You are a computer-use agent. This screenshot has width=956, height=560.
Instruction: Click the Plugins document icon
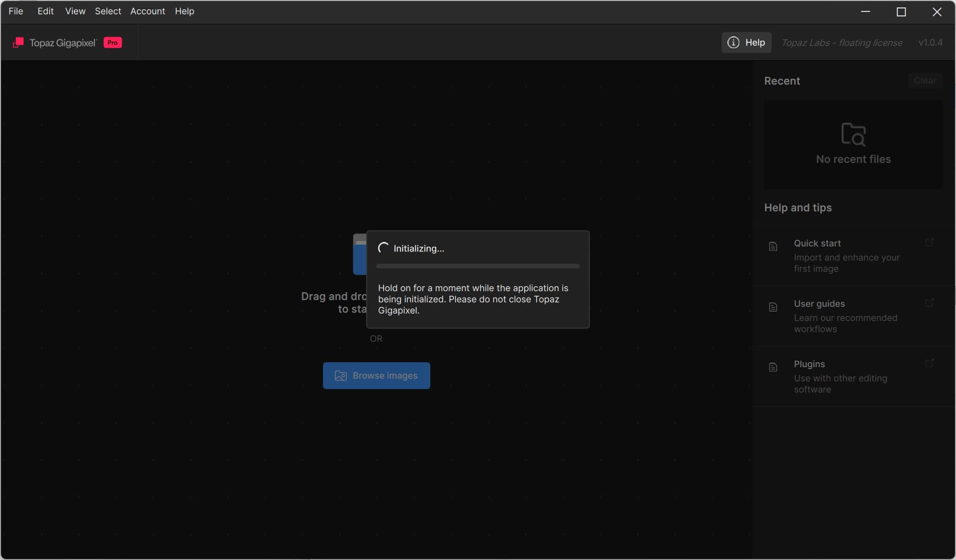pos(773,367)
